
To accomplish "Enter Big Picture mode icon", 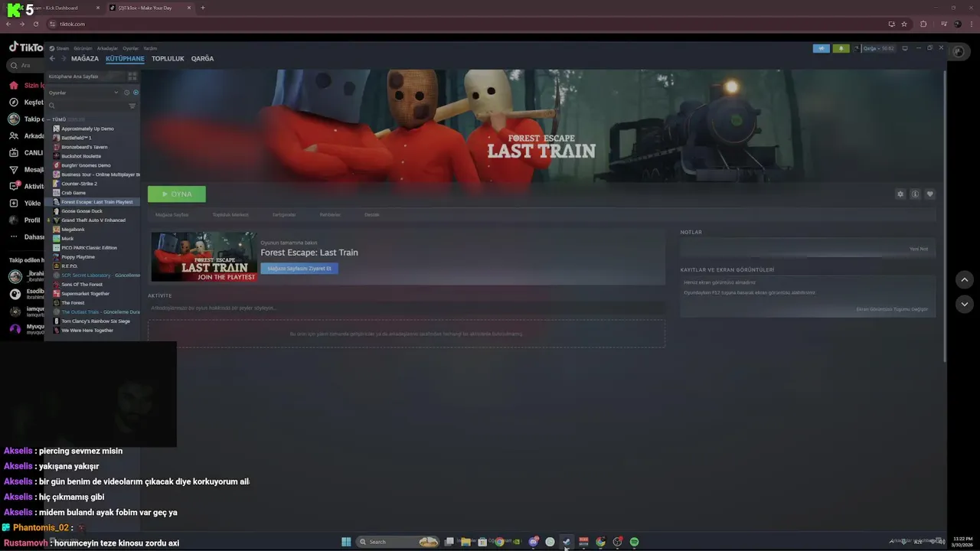I will (905, 48).
